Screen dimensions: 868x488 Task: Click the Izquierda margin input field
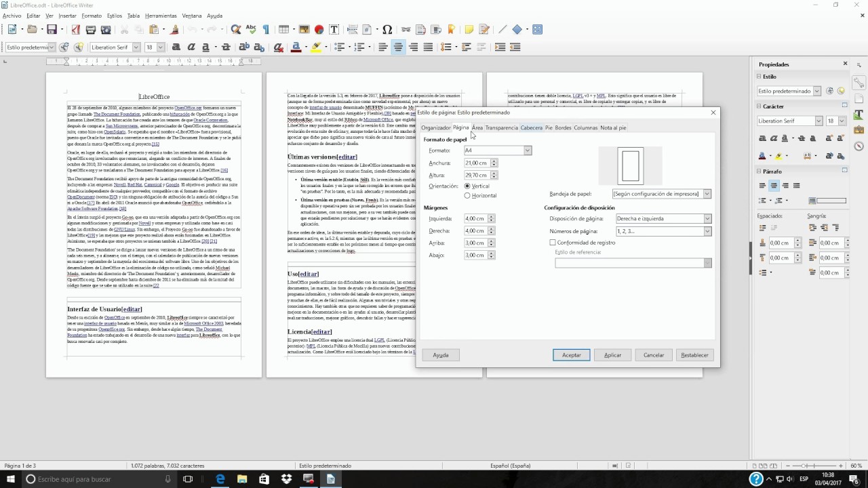pos(475,219)
